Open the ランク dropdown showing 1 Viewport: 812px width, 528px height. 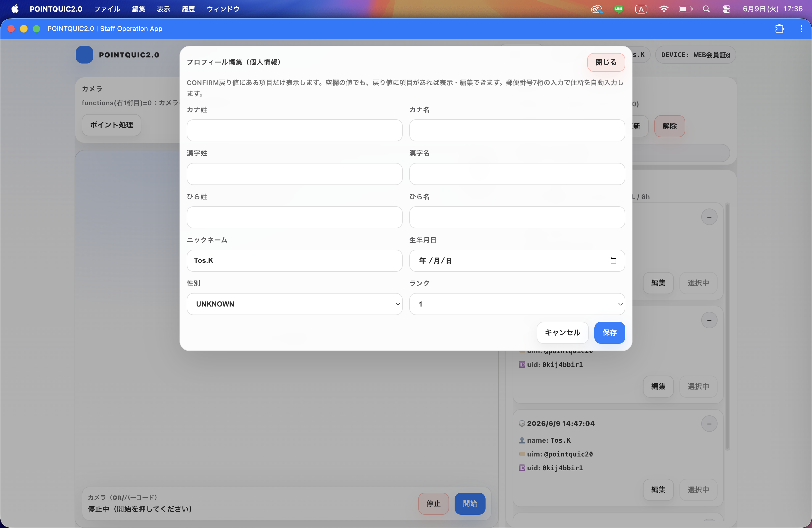coord(517,304)
